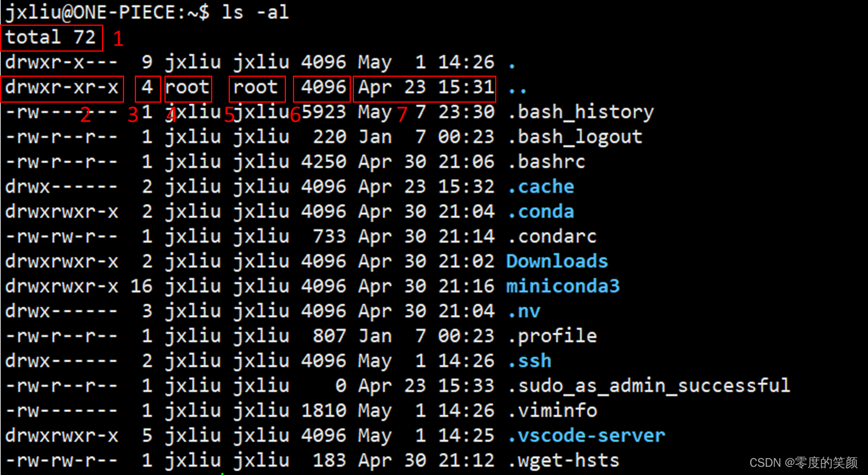Select the '.wget-hsts' filename
The width and height of the screenshot is (868, 475).
click(x=564, y=461)
